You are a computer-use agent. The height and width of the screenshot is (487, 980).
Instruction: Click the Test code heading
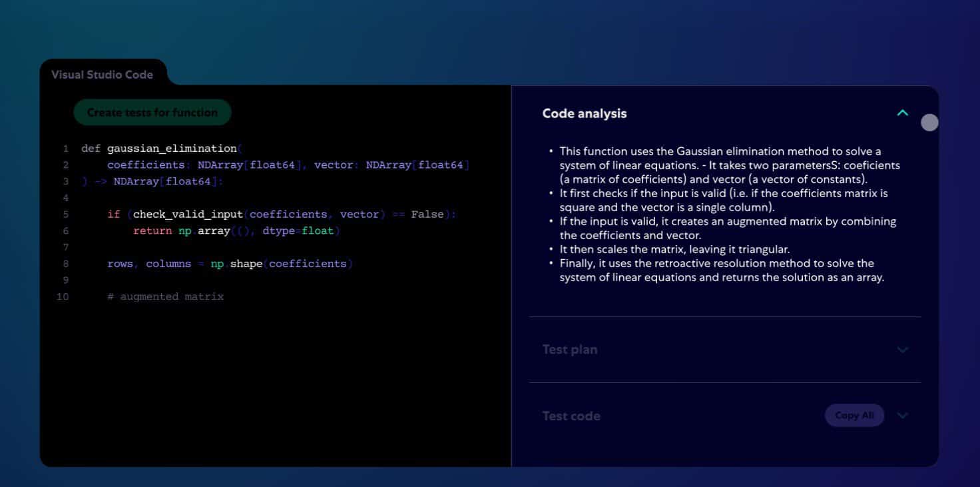(x=571, y=416)
